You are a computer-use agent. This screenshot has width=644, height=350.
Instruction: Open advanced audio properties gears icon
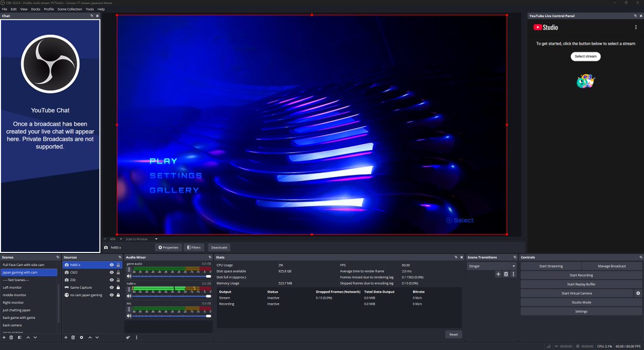point(128,337)
